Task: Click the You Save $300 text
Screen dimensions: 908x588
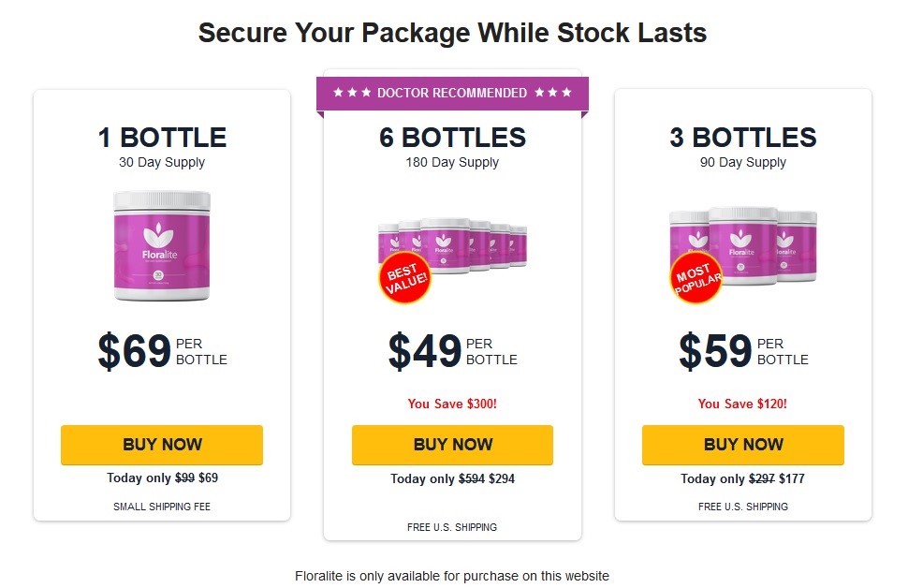Action: click(x=452, y=404)
